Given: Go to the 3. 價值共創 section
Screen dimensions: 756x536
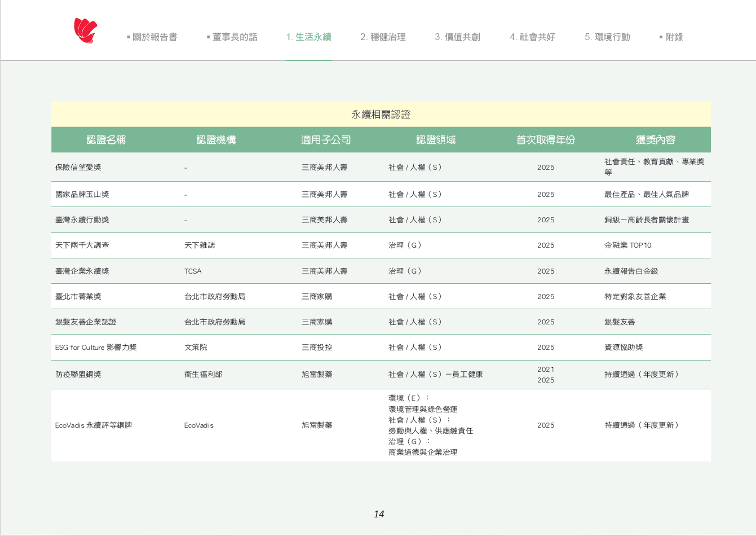Looking at the screenshot, I should (458, 37).
